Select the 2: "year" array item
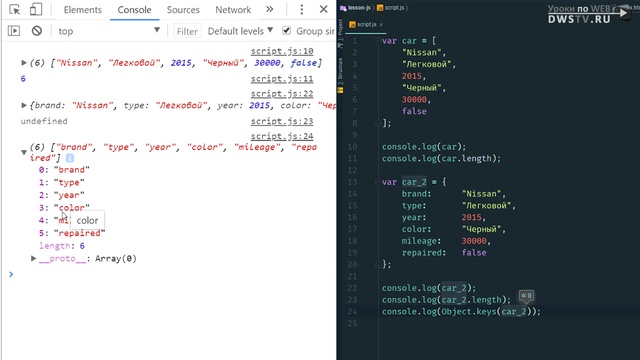Screen dimensions: 640x360 coord(62,195)
